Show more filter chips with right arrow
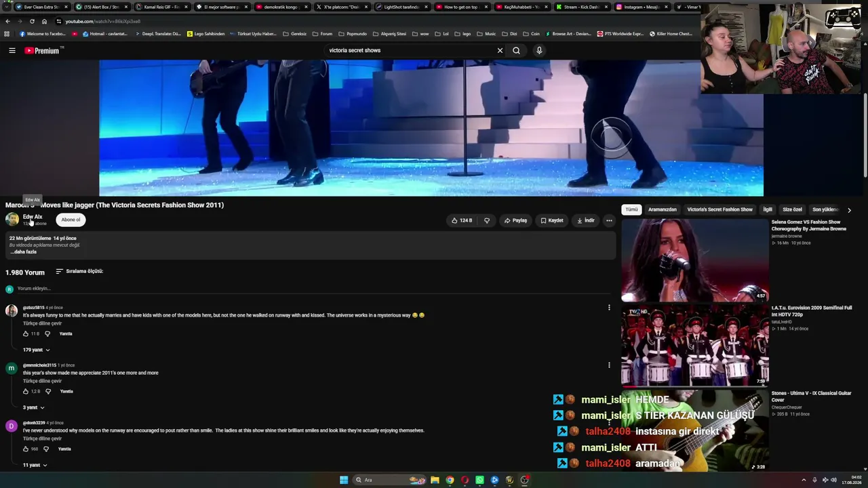This screenshot has height=488, width=868. [x=849, y=210]
